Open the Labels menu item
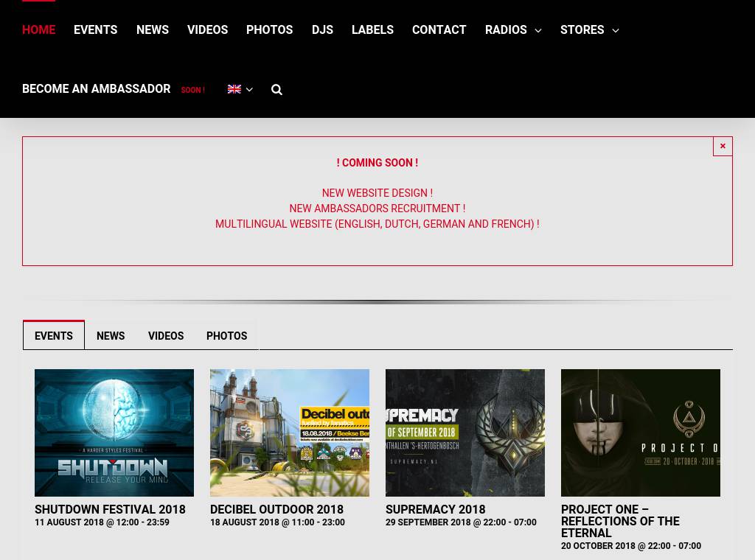 (372, 29)
